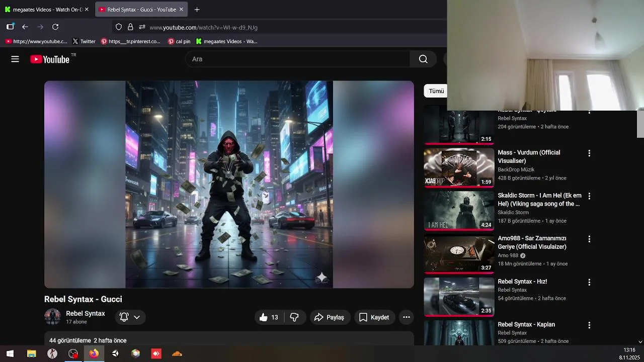The width and height of the screenshot is (644, 362).
Task: Open the Twitter bookmark
Action: [84, 41]
